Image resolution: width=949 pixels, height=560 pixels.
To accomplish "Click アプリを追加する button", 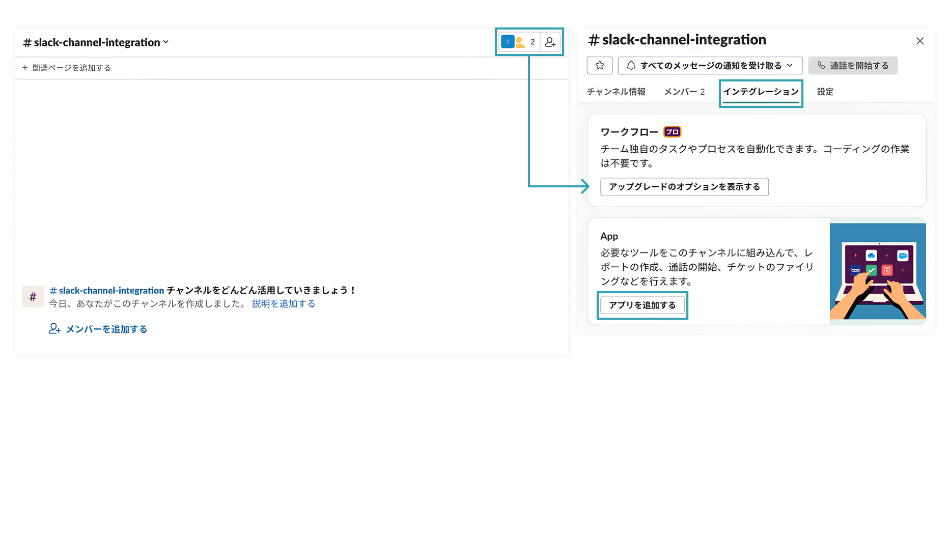I will (642, 305).
